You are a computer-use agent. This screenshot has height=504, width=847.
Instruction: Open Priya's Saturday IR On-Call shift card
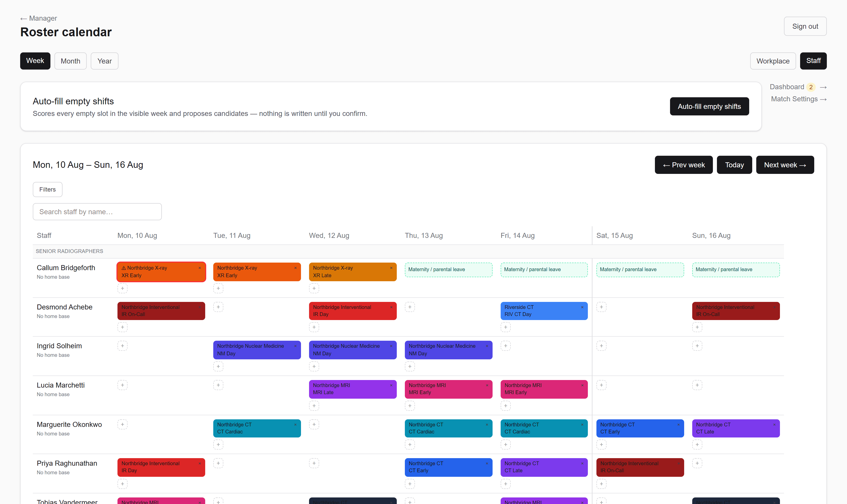[x=640, y=467]
